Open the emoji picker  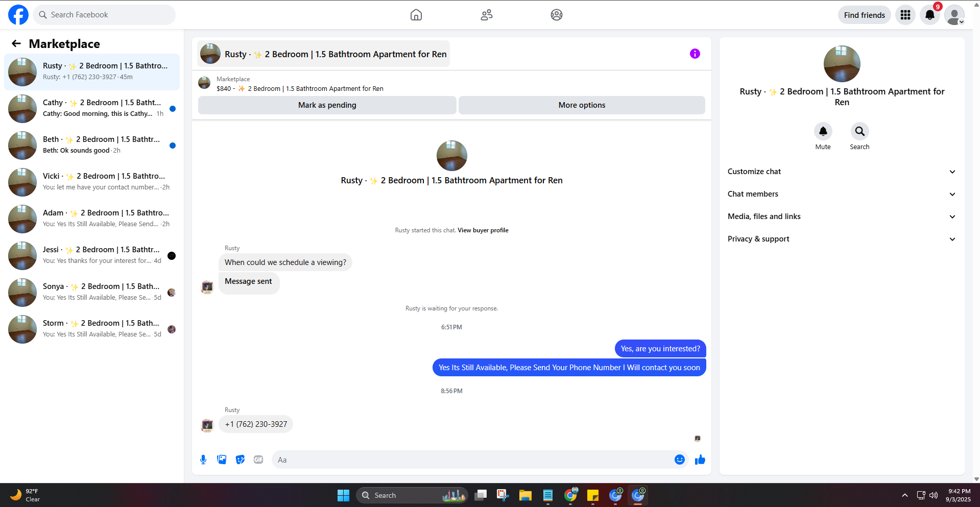pyautogui.click(x=679, y=460)
